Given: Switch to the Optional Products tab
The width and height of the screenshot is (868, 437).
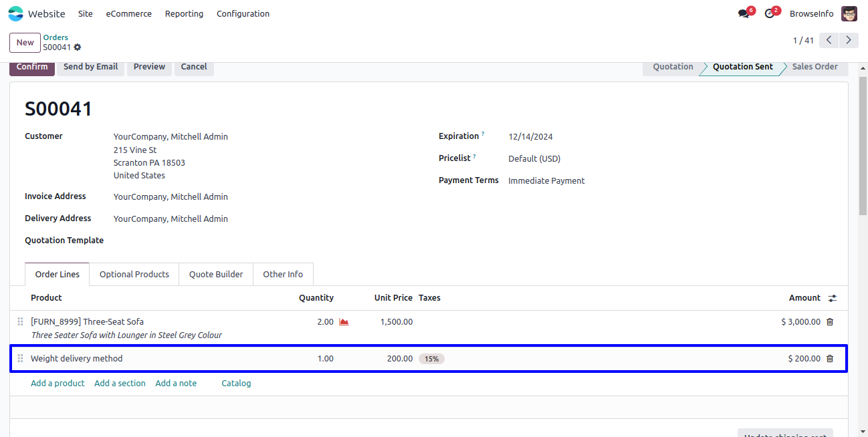Looking at the screenshot, I should point(134,274).
